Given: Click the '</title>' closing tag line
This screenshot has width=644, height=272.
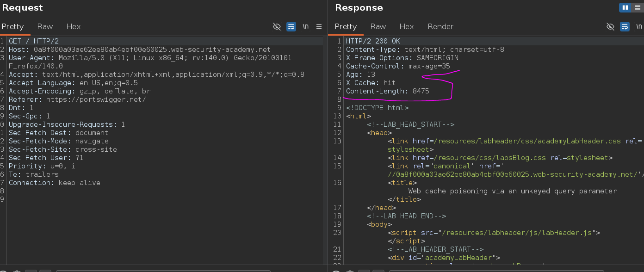Looking at the screenshot, I should (404, 199).
